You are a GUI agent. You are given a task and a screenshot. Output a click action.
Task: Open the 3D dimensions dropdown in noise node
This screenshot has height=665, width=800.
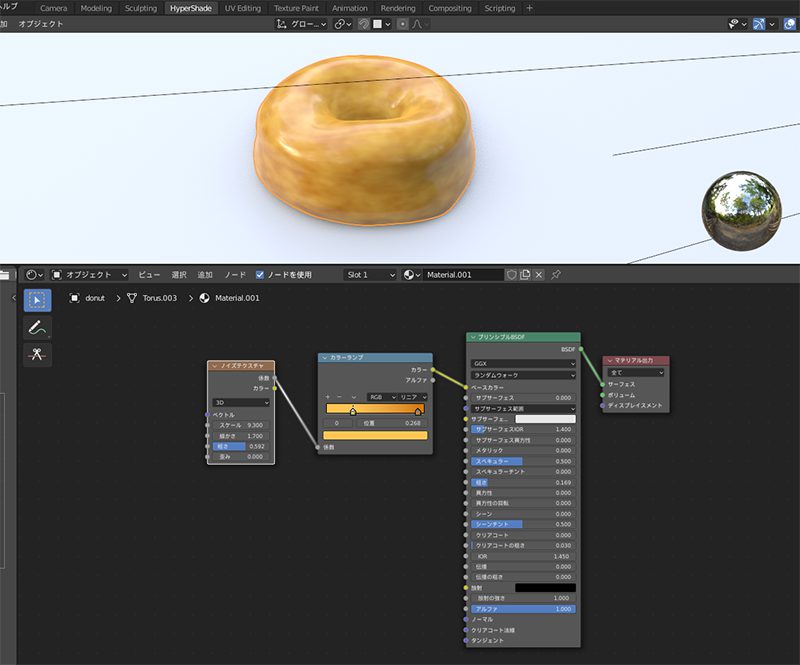pos(240,402)
